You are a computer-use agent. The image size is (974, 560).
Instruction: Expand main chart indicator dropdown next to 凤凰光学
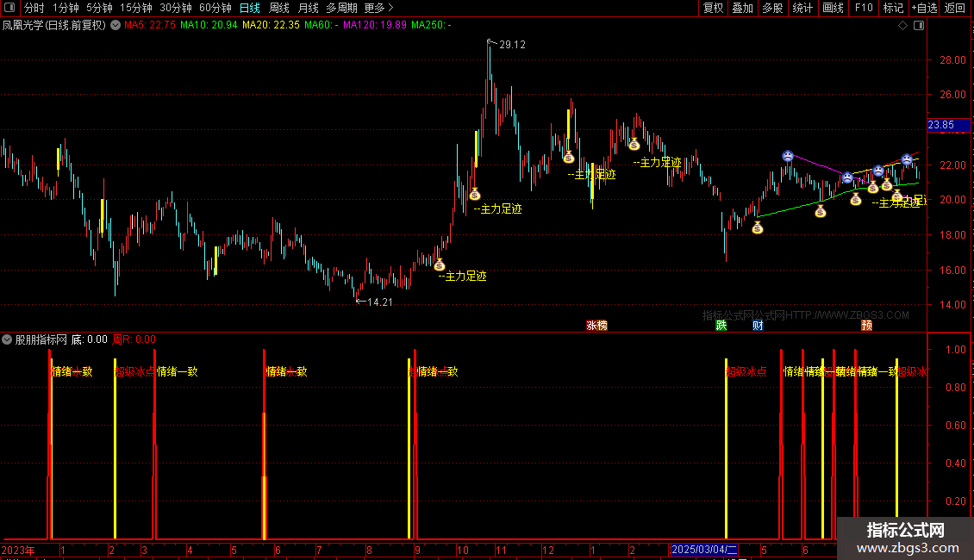116,26
